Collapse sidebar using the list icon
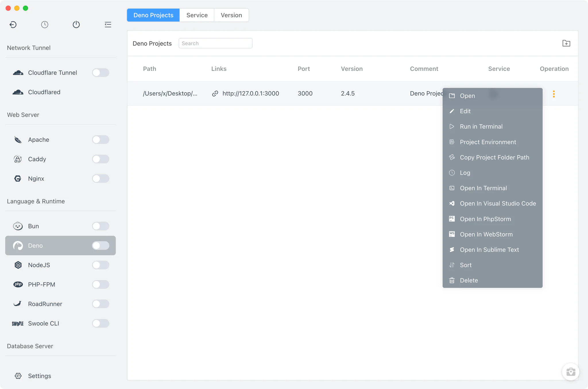 (x=108, y=25)
